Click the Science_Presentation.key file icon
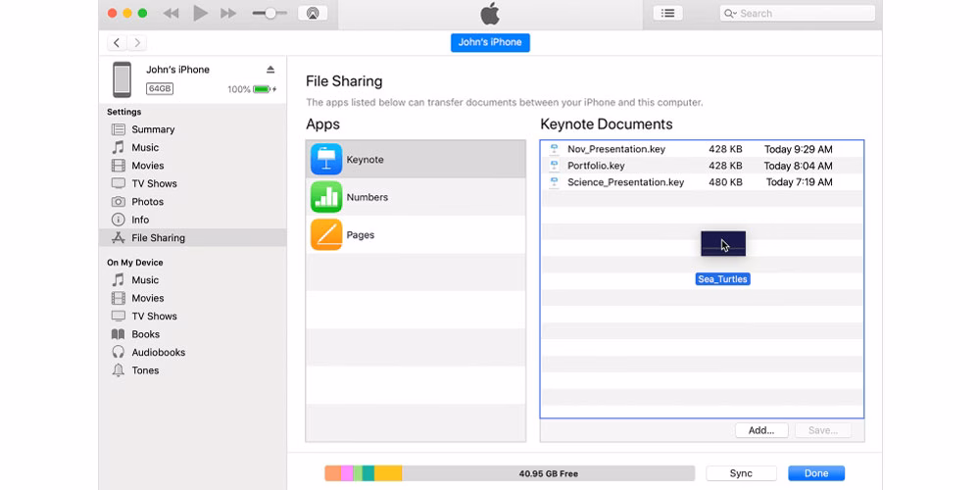Screen dimensions: 980x490 [x=554, y=182]
